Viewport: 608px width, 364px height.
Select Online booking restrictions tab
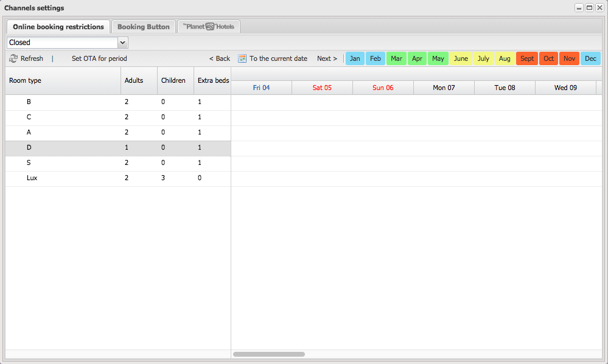(x=58, y=27)
